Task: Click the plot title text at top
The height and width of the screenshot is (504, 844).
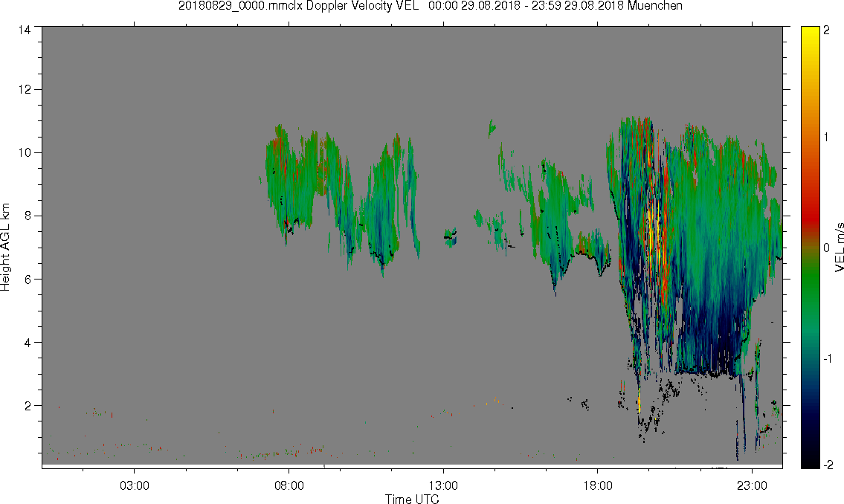Action: coord(431,6)
